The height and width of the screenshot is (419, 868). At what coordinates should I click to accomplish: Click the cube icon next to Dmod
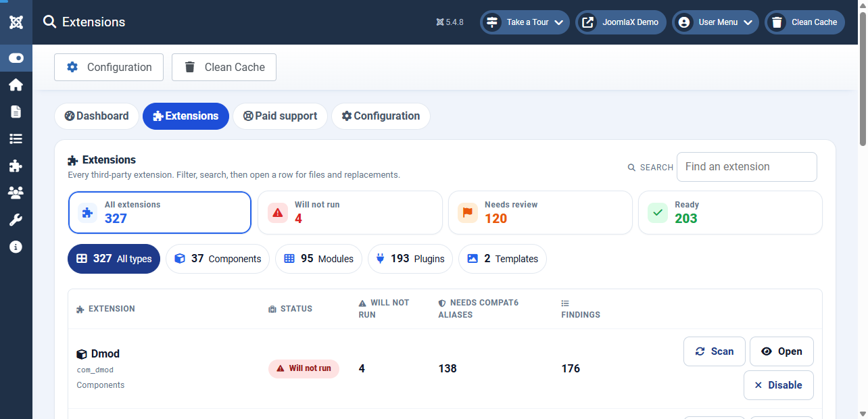click(x=81, y=354)
